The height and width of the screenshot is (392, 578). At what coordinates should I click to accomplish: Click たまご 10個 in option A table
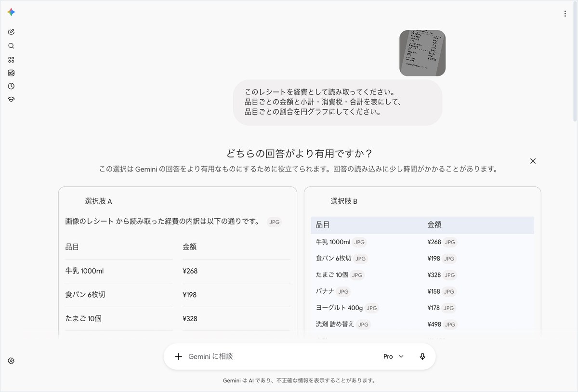click(x=83, y=318)
